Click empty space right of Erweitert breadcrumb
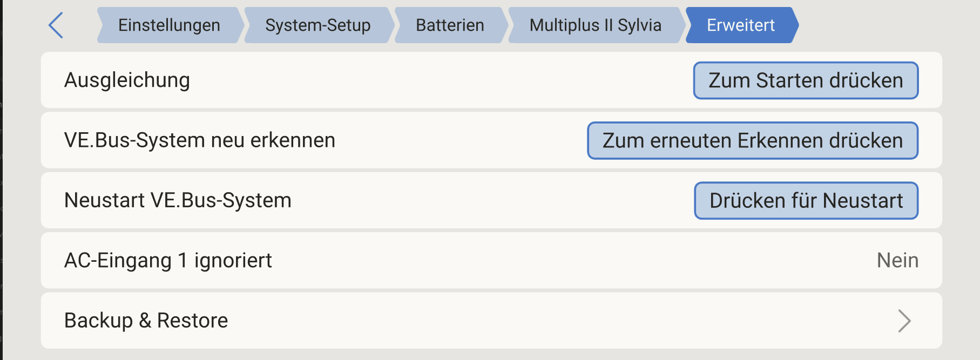Viewport: 980px width, 360px height. (x=886, y=25)
